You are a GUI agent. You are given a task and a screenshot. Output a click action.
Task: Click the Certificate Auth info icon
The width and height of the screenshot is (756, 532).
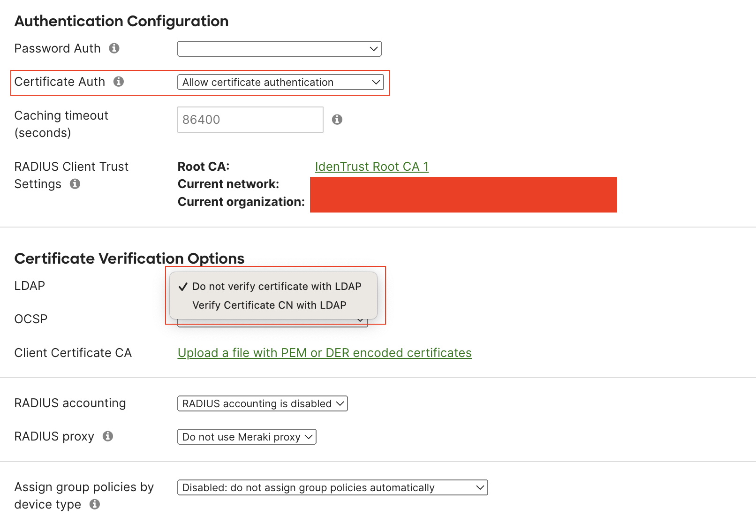point(119,81)
